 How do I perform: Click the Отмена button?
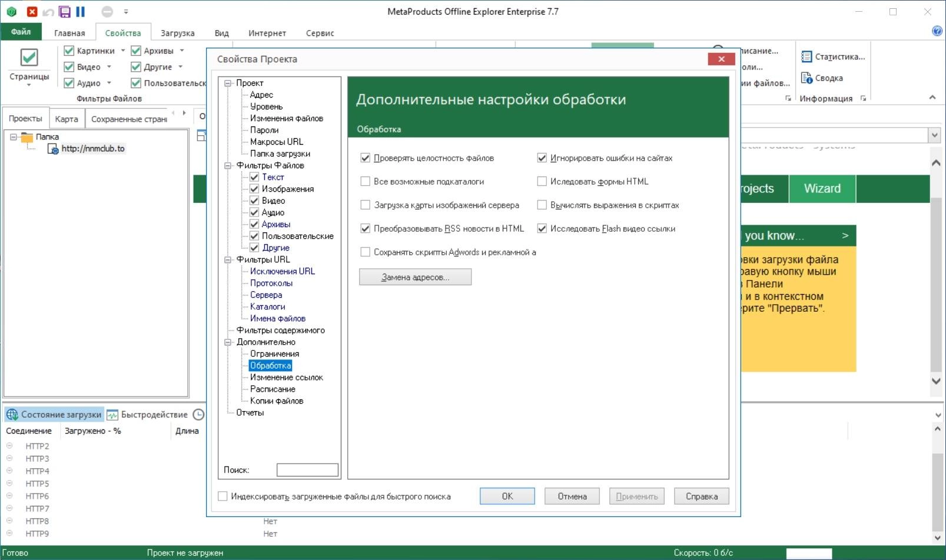tap(572, 496)
